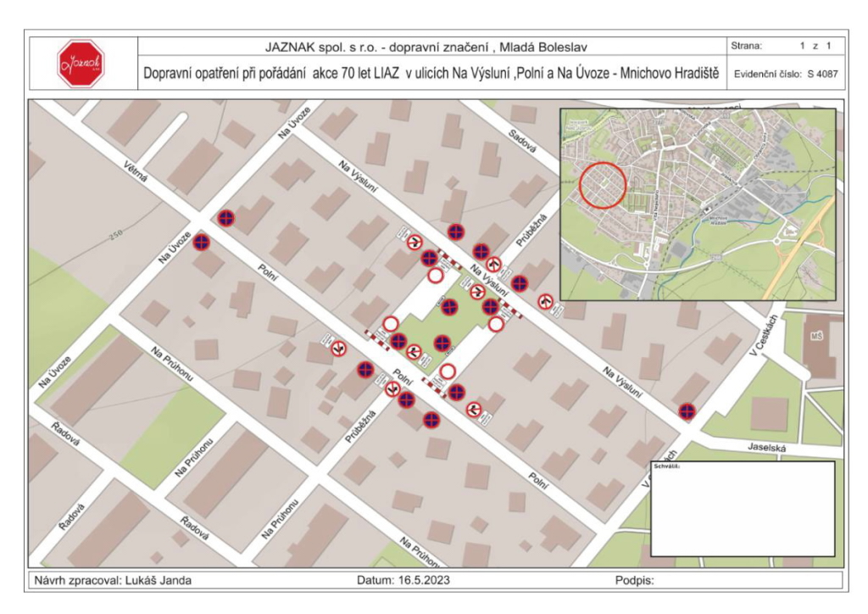Click the JAZNAK spol. s r.o. header title
This screenshot has width=868, height=614.
426,46
